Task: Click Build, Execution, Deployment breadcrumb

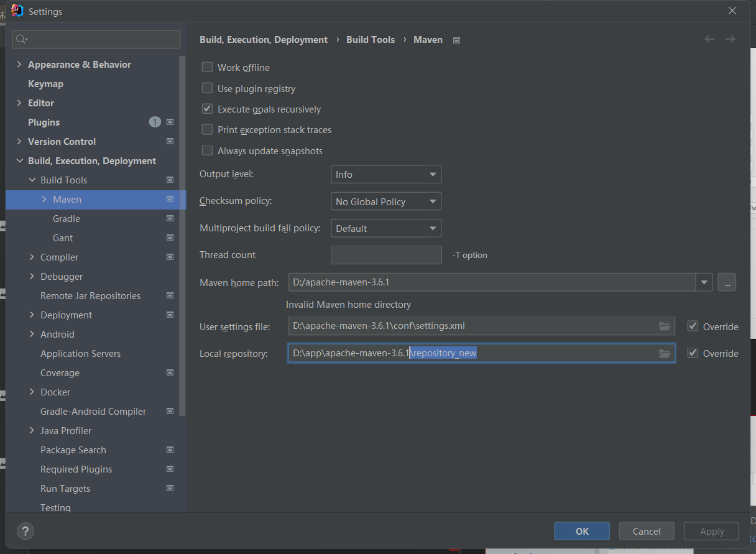Action: [x=264, y=39]
